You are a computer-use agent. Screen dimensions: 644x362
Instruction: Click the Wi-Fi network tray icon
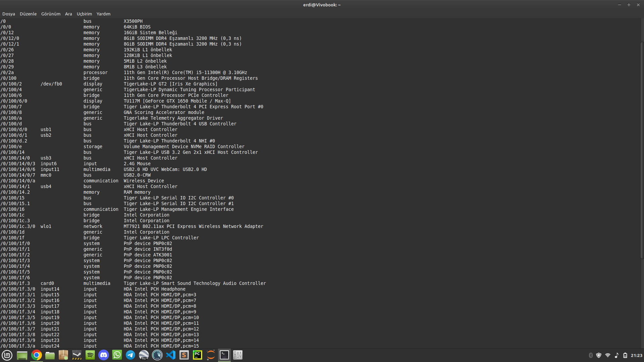tap(607, 355)
